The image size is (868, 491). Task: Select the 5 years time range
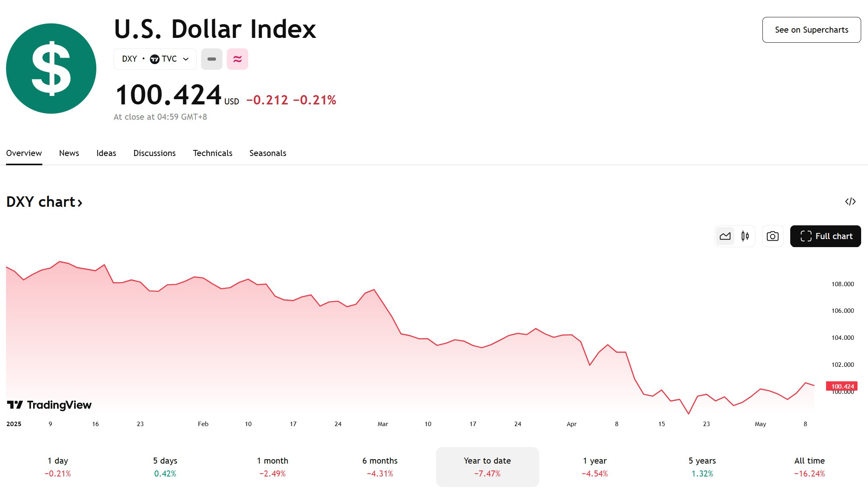tap(702, 467)
